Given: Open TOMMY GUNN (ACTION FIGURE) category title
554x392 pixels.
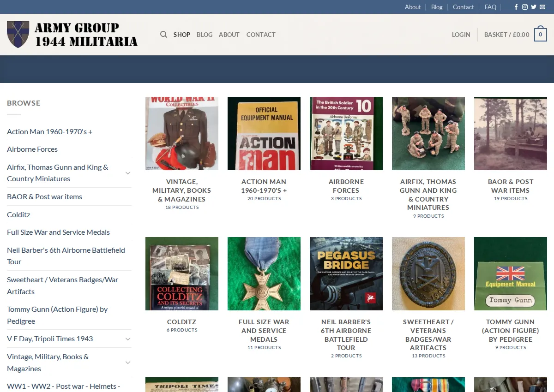Looking at the screenshot, I should 511,331.
